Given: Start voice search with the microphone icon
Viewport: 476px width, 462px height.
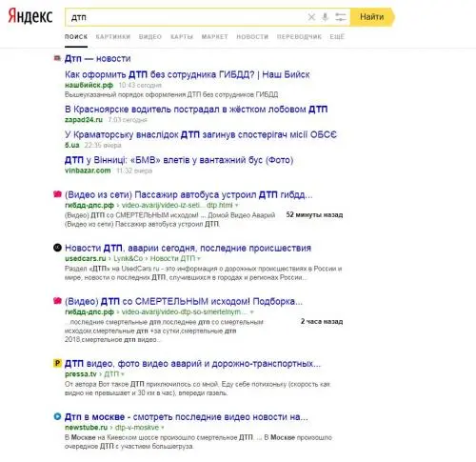Looking at the screenshot, I should coord(325,17).
